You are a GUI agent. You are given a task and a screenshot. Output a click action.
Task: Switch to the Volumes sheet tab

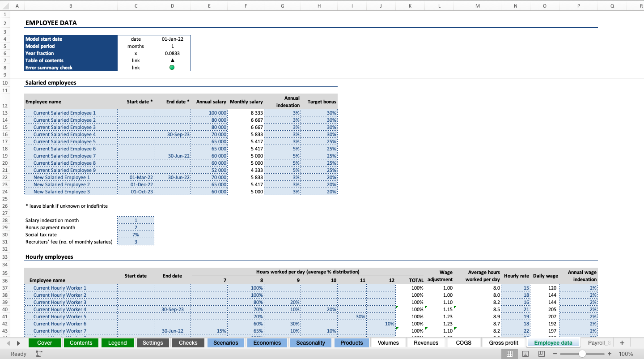point(388,343)
